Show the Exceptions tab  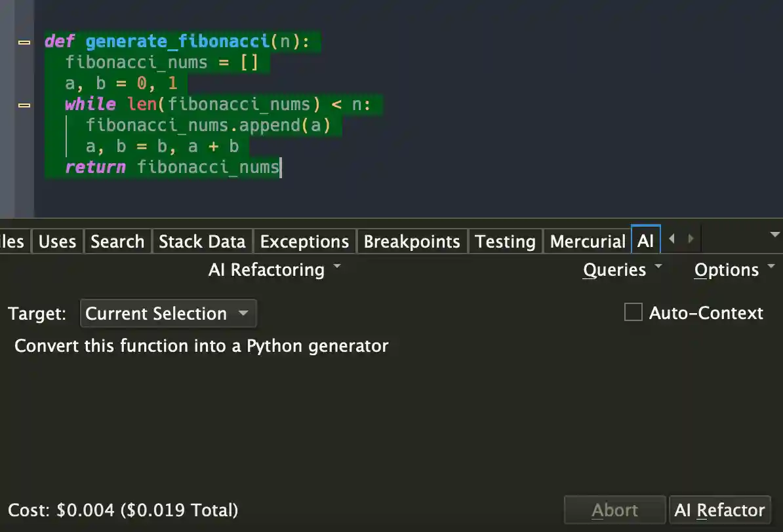(304, 241)
